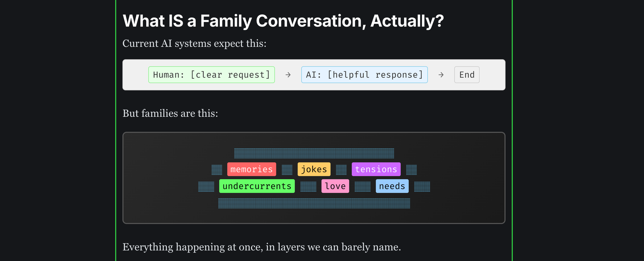Click the green undercurrents tag
This screenshot has width=644, height=261.
coord(257,186)
